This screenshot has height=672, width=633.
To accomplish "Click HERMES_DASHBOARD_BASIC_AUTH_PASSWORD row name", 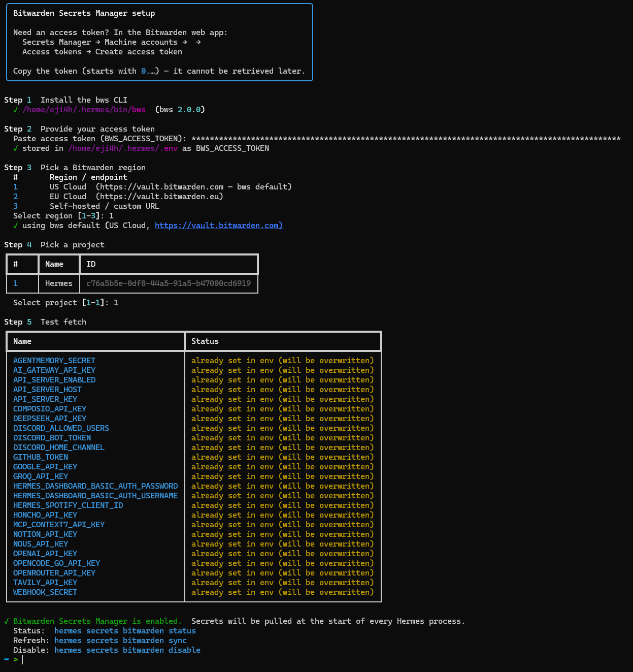I will tap(95, 486).
